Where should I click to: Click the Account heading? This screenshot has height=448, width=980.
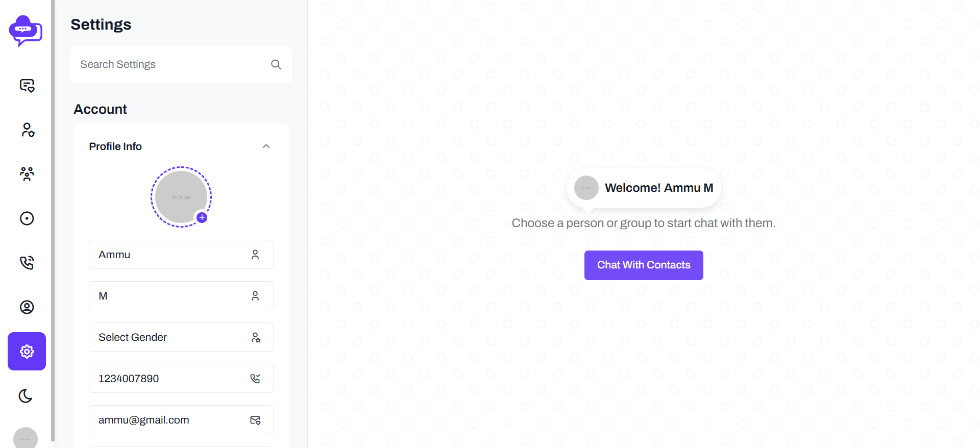(x=101, y=109)
